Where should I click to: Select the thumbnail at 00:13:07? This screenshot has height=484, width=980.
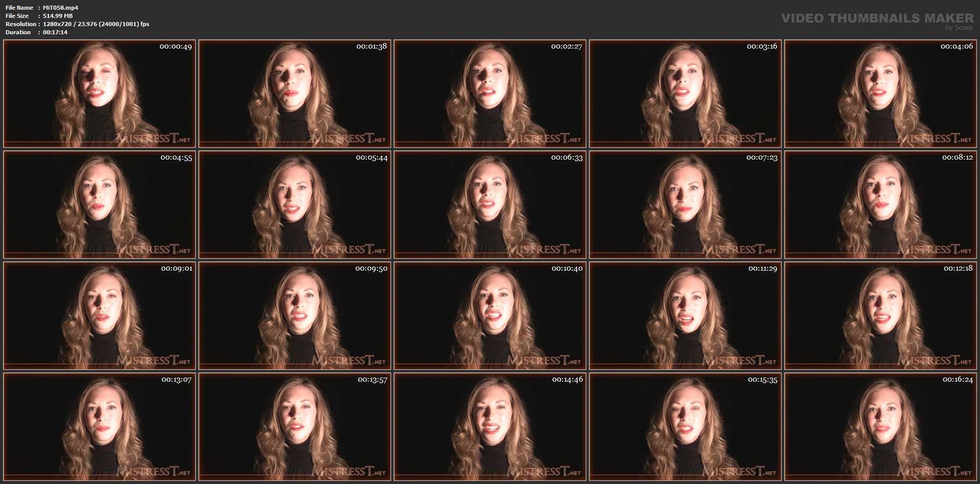[x=100, y=427]
